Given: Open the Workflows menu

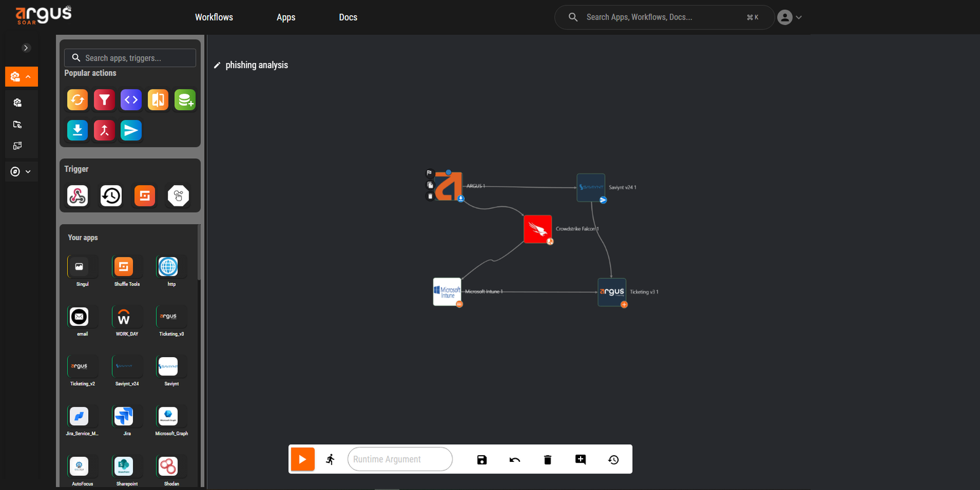Looking at the screenshot, I should [214, 17].
